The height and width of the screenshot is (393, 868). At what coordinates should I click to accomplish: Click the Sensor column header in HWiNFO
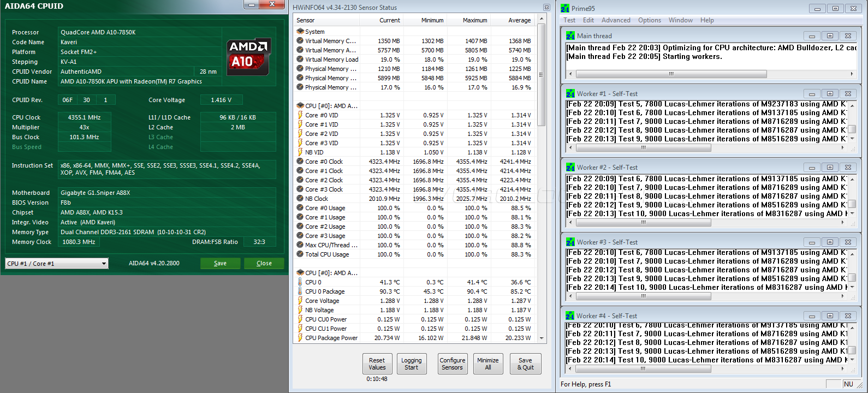click(326, 20)
